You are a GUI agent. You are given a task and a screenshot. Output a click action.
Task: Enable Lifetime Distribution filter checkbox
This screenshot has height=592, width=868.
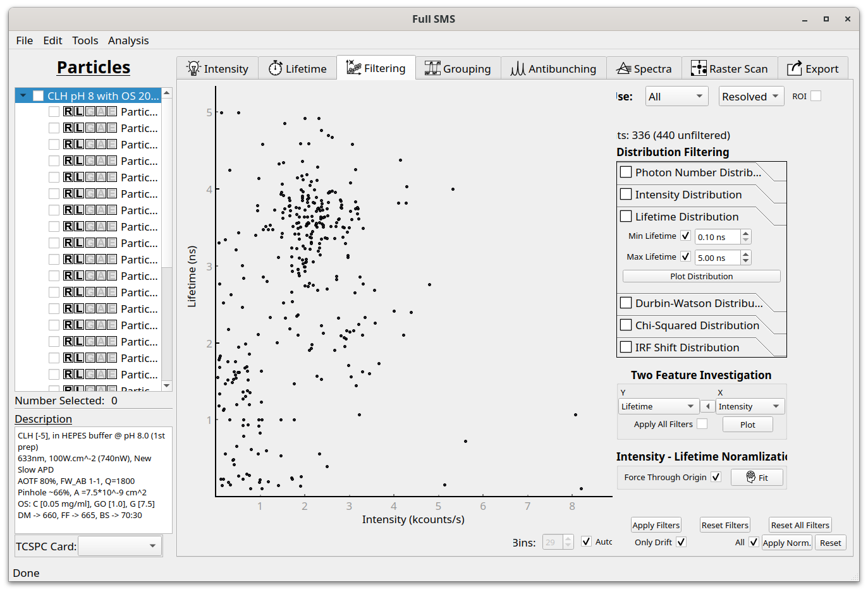(x=627, y=216)
